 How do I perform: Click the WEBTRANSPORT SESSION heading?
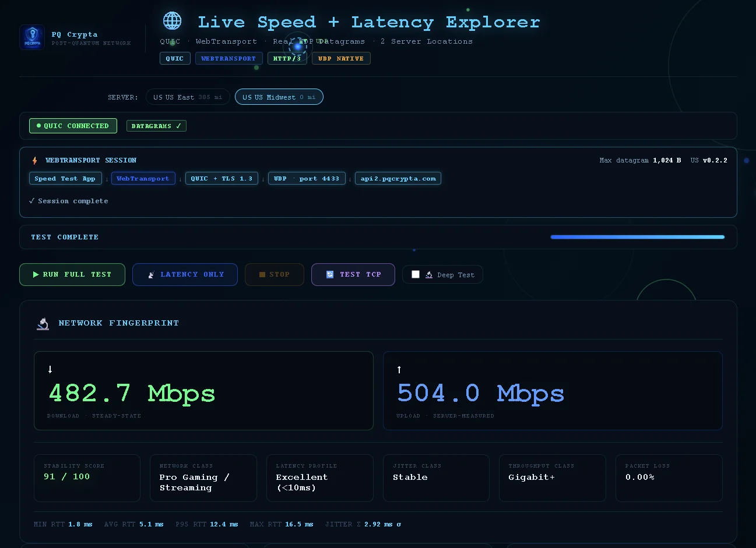(x=91, y=160)
